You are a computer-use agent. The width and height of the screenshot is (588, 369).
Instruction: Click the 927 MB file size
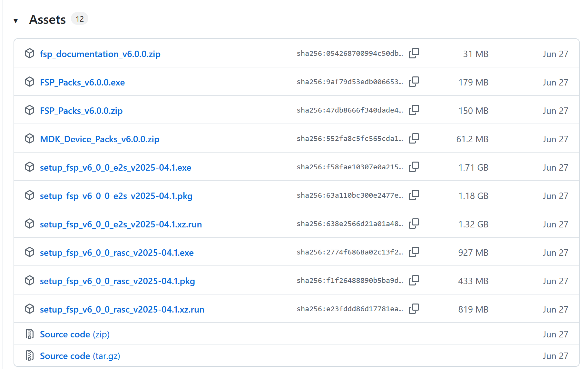point(473,253)
